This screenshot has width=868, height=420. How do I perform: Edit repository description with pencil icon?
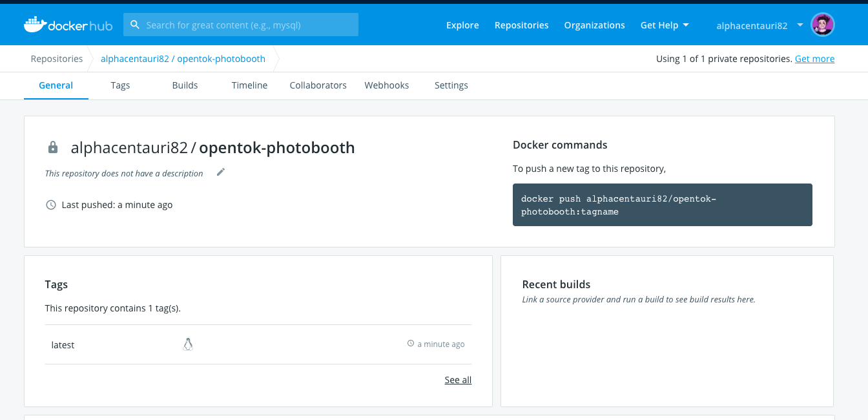[x=221, y=172]
